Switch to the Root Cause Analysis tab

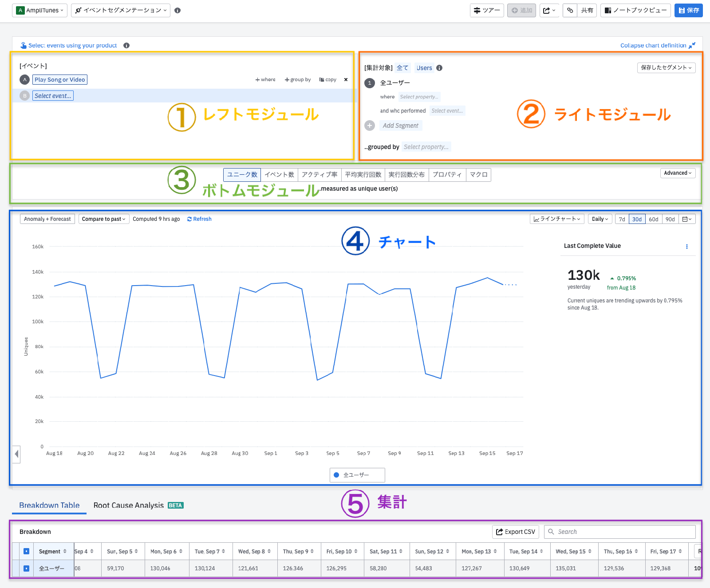point(128,505)
